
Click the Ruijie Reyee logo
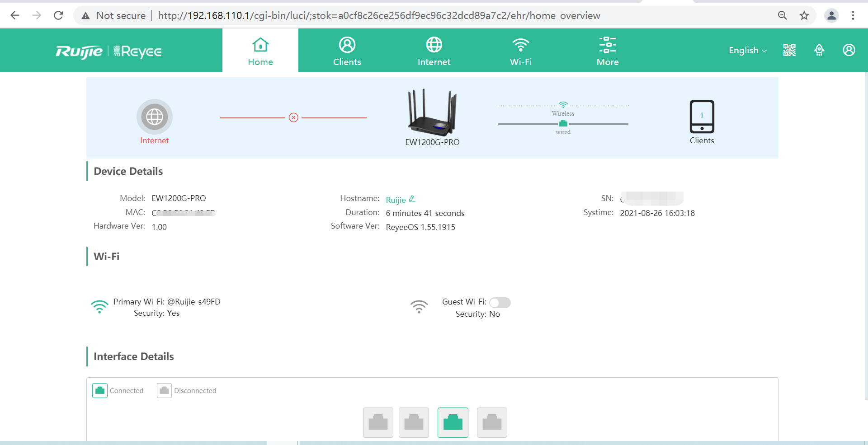(x=108, y=52)
